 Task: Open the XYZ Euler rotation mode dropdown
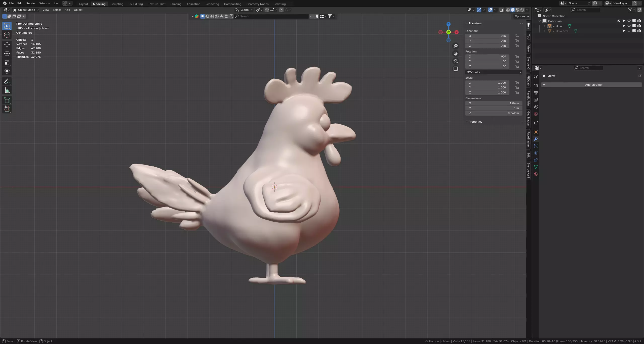point(494,72)
